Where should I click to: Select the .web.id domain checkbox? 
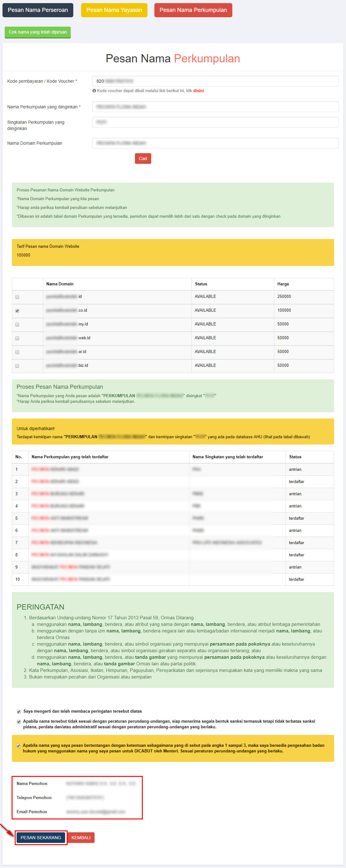17,338
